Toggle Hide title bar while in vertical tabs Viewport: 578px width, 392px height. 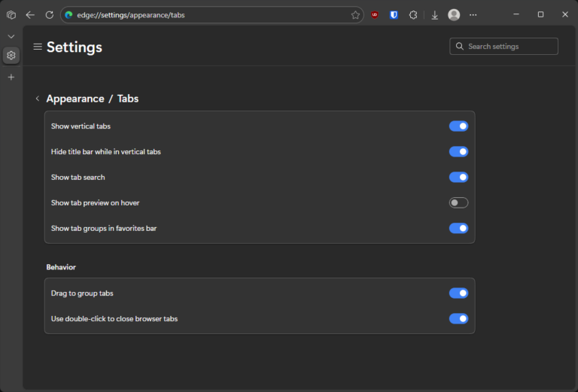click(x=458, y=151)
